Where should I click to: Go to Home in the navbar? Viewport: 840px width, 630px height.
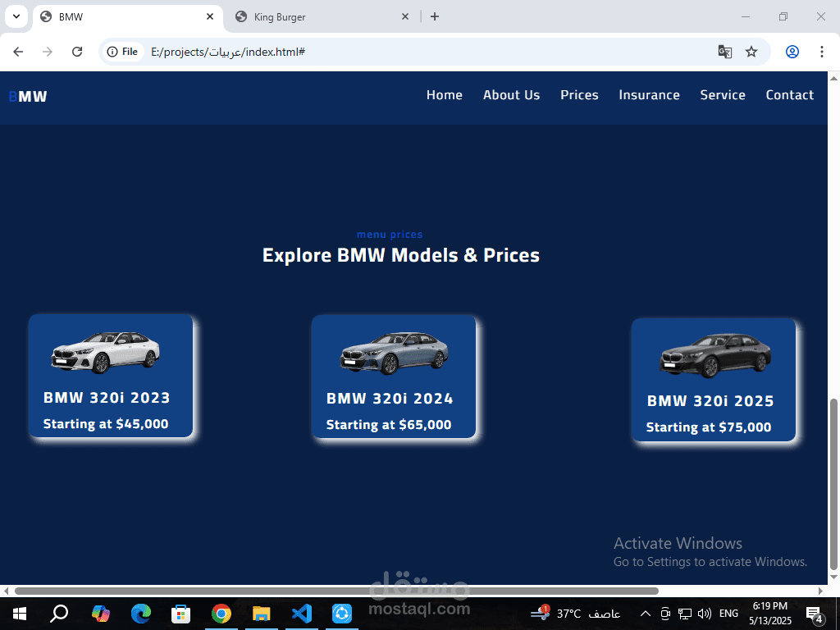(444, 95)
